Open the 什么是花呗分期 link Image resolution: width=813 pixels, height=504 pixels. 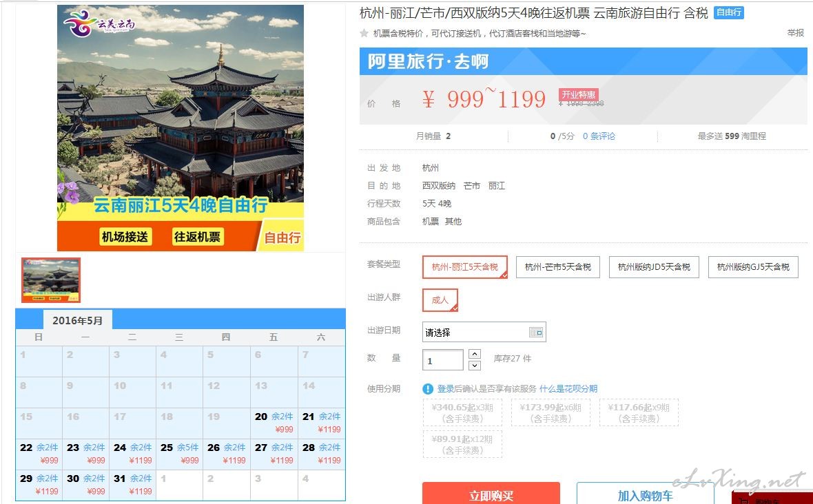pos(568,388)
